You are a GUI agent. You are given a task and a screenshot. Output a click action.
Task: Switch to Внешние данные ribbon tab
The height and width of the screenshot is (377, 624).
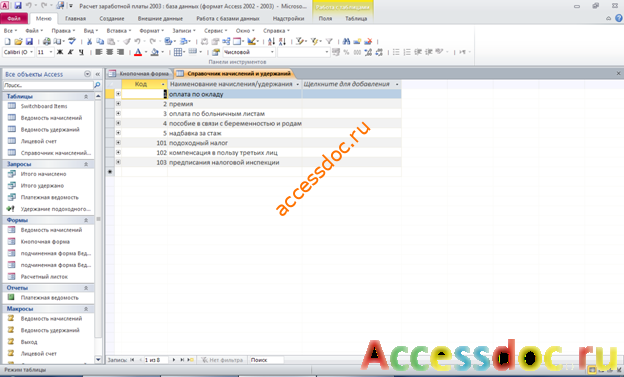pos(160,18)
